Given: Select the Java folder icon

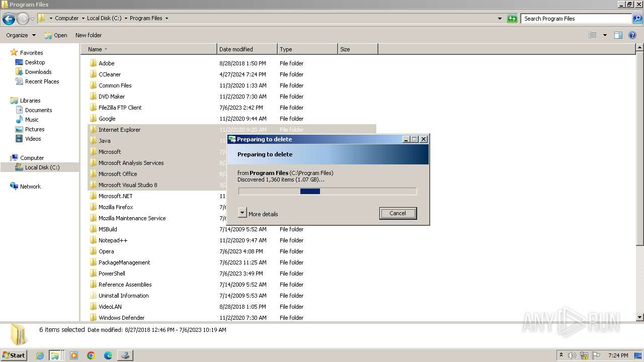Looking at the screenshot, I should 93,141.
